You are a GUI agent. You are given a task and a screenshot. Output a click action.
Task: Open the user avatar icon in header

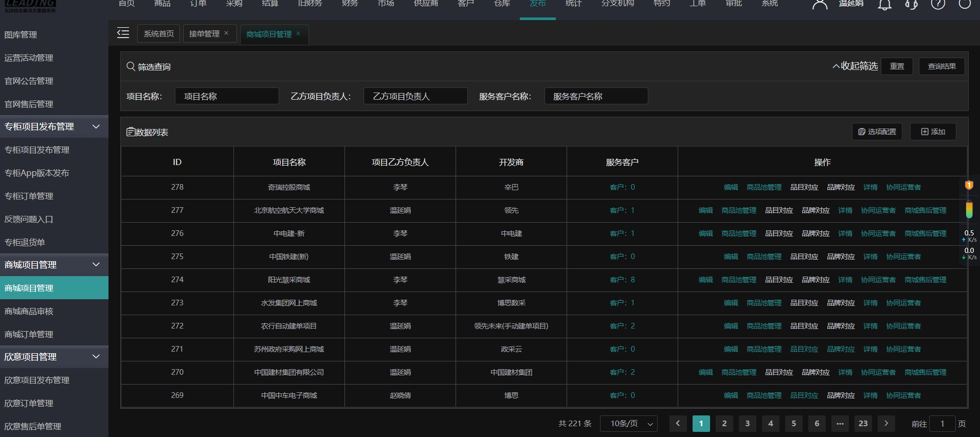[x=820, y=5]
